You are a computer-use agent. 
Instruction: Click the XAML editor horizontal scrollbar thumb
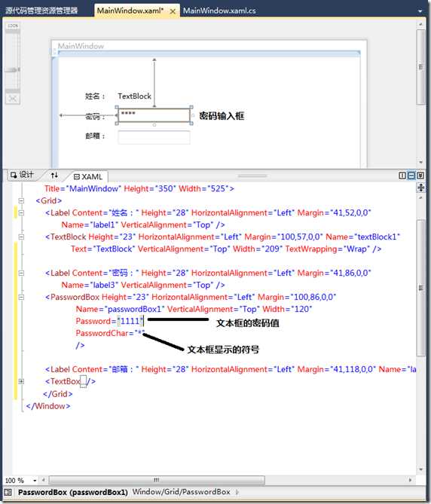(157, 480)
